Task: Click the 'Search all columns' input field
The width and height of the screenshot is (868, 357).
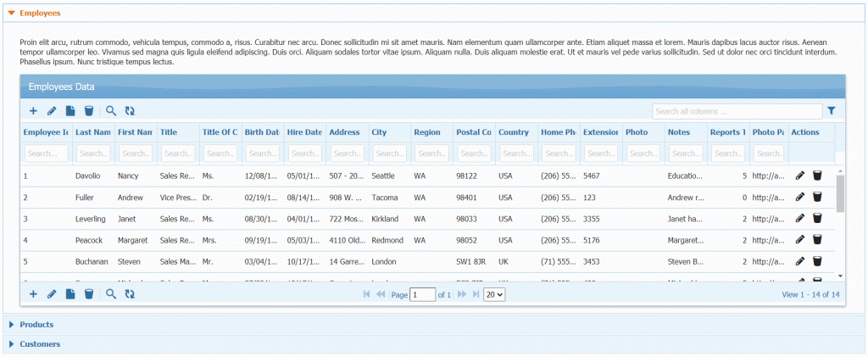Action: (x=736, y=111)
